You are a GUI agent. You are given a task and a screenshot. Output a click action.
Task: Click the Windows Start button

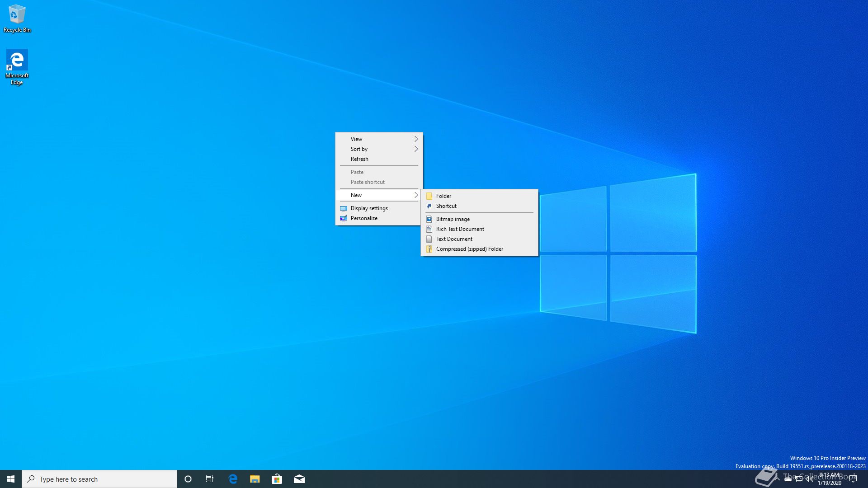[x=11, y=479]
